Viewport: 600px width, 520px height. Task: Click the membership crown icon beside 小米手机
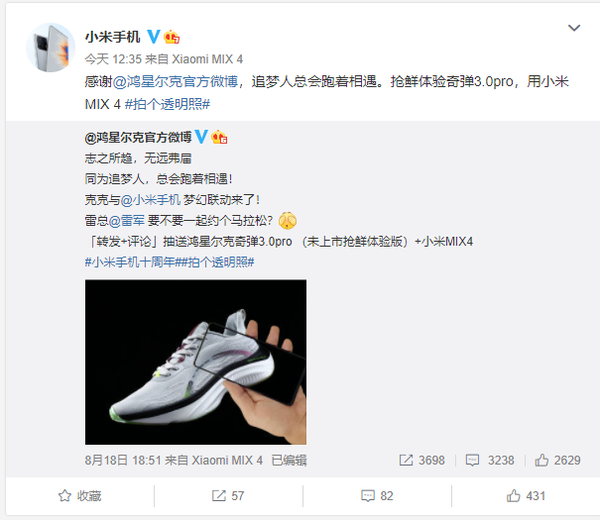coord(171,37)
